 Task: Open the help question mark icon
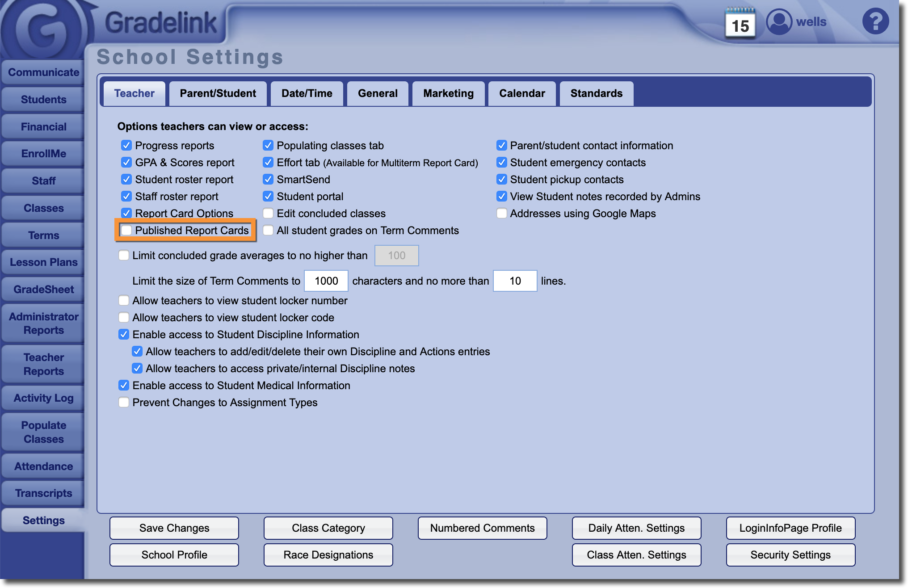pos(875,21)
